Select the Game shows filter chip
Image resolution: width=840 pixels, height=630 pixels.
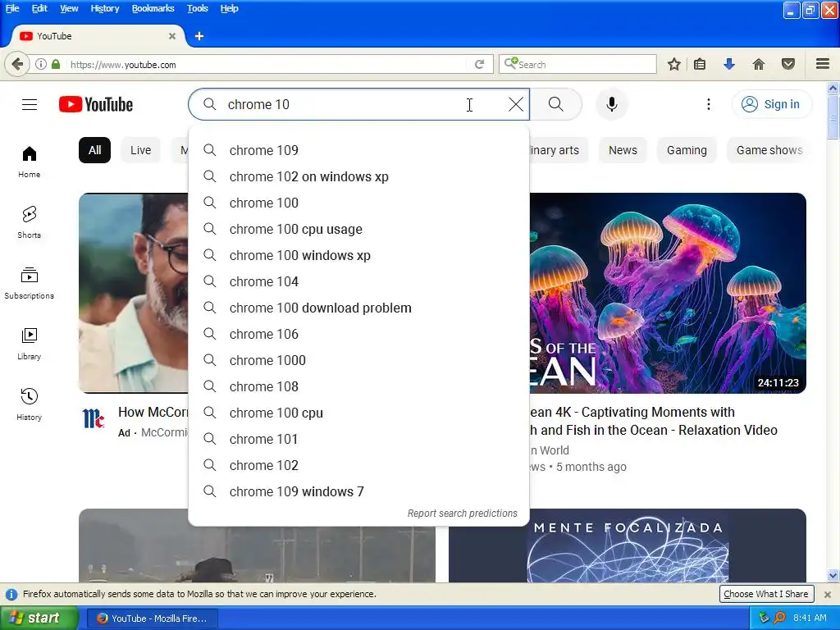pyautogui.click(x=769, y=150)
